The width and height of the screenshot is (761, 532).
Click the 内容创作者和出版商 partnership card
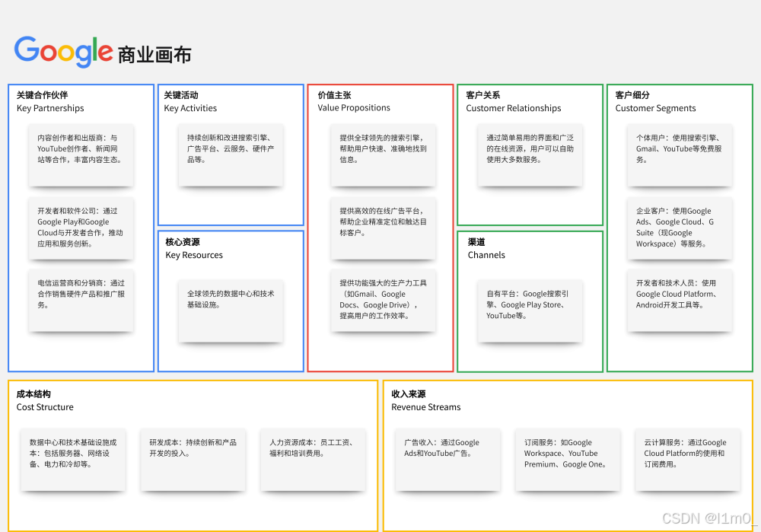[81, 156]
